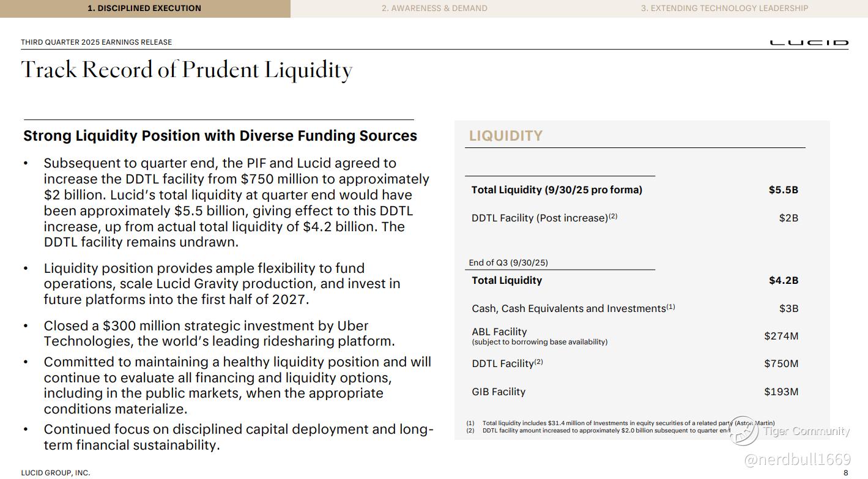Select the '$193M' GIB Facility value

coord(781,392)
